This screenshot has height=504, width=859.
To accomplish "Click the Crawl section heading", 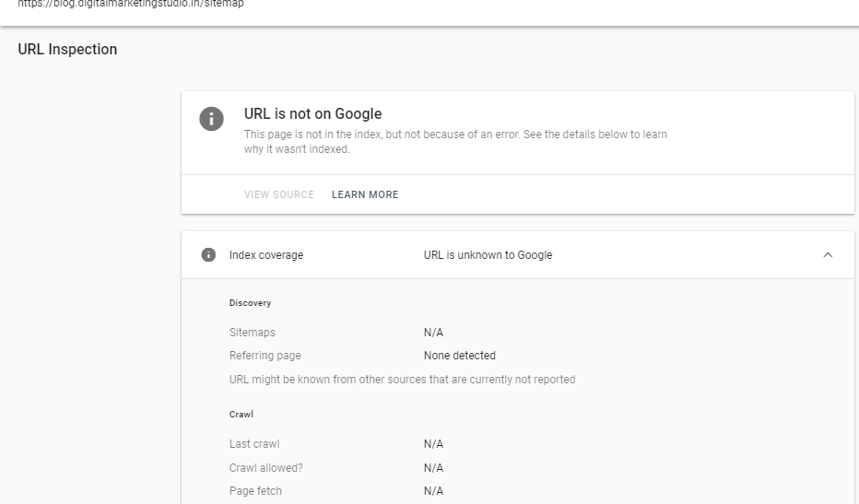I will click(241, 415).
